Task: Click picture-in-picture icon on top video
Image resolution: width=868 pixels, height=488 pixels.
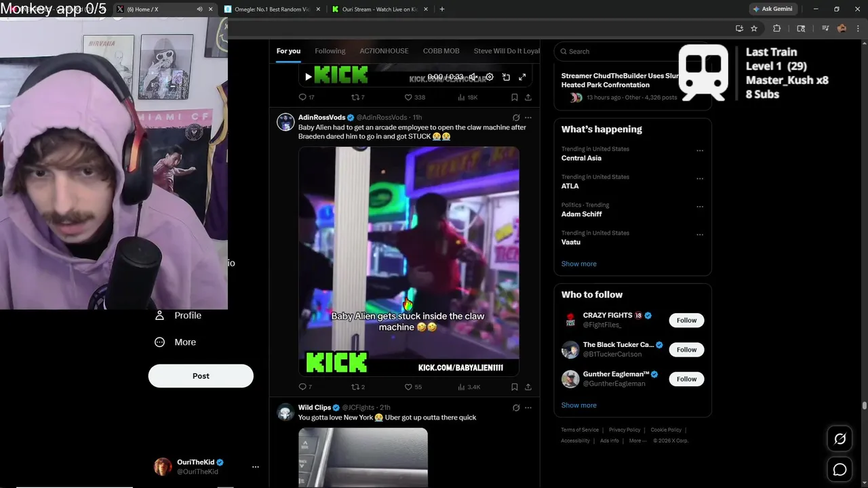Action: tap(506, 77)
